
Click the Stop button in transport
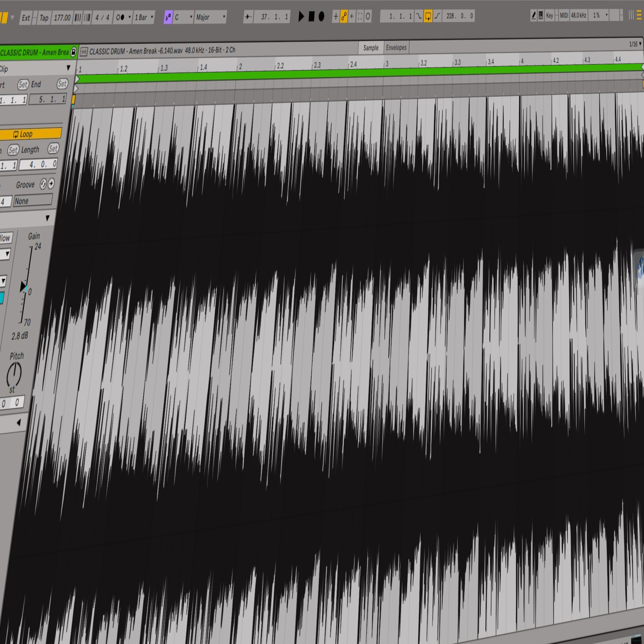[x=311, y=16]
